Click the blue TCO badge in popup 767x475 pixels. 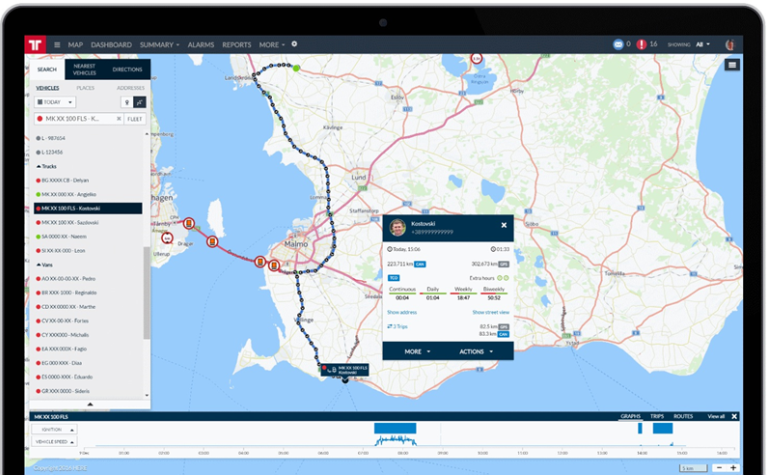coord(393,277)
